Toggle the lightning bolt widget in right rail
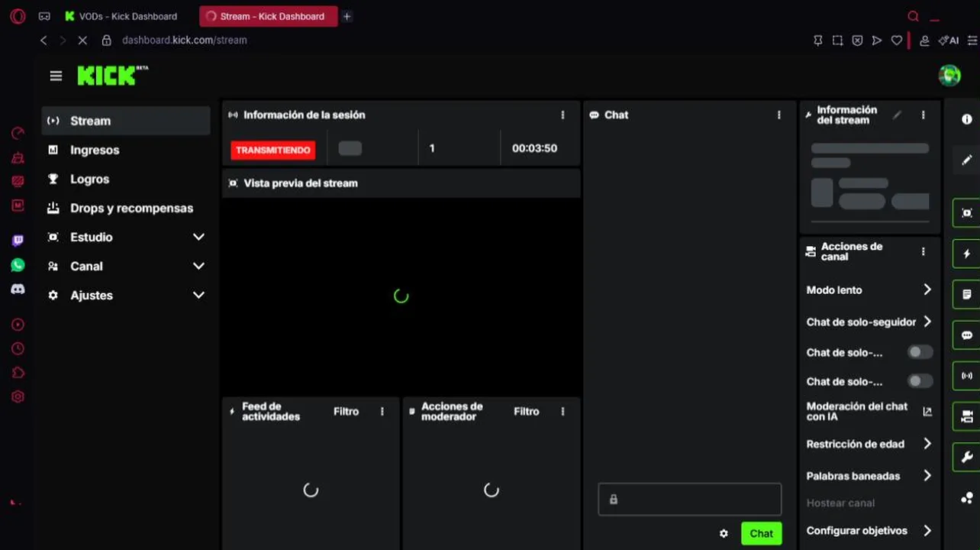The height and width of the screenshot is (550, 980). coord(966,254)
